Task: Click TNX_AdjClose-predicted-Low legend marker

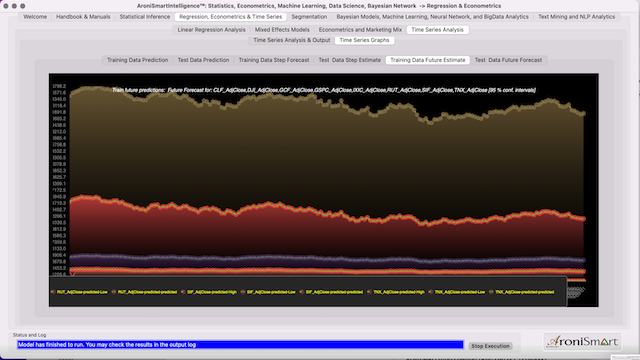Action: 431,292
